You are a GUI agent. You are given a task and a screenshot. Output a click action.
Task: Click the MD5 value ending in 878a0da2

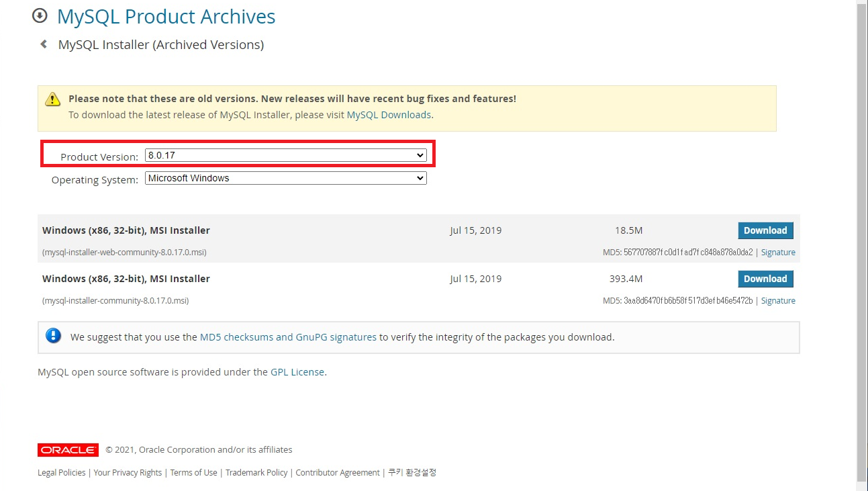pyautogui.click(x=688, y=253)
